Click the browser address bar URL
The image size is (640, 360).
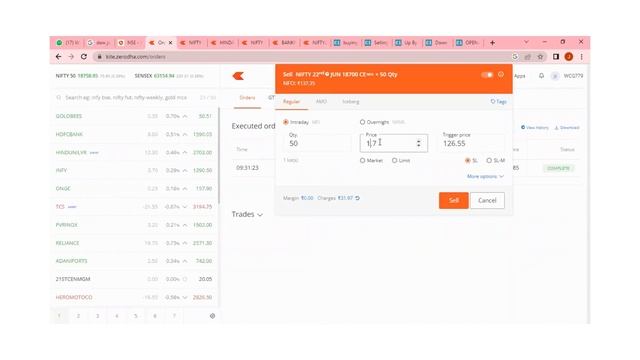(x=136, y=57)
